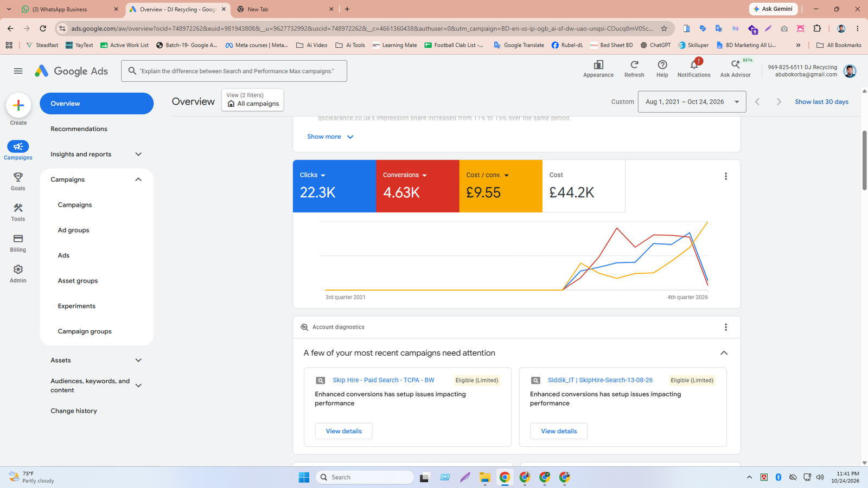
Task: Select the Campaigns megaphone icon in rail
Action: point(18,146)
